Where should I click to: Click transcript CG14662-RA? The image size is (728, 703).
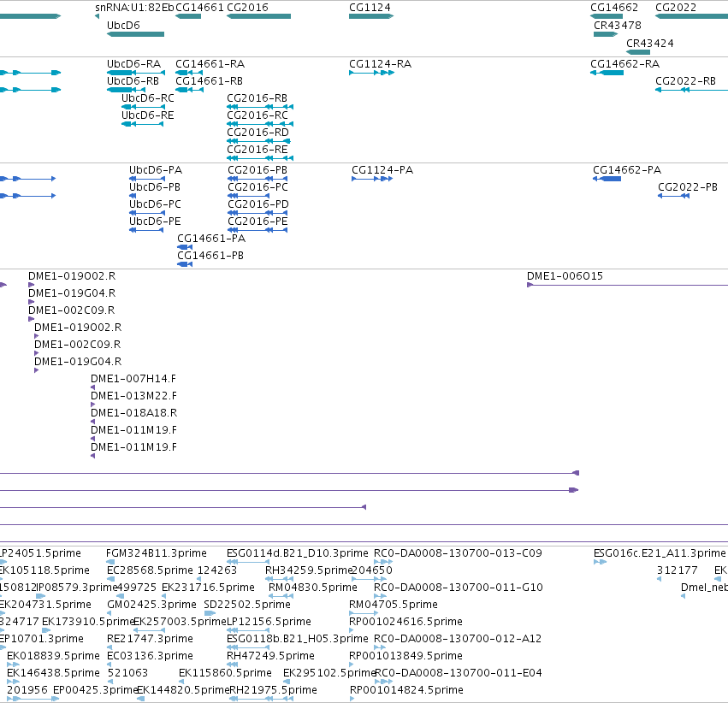[625, 63]
